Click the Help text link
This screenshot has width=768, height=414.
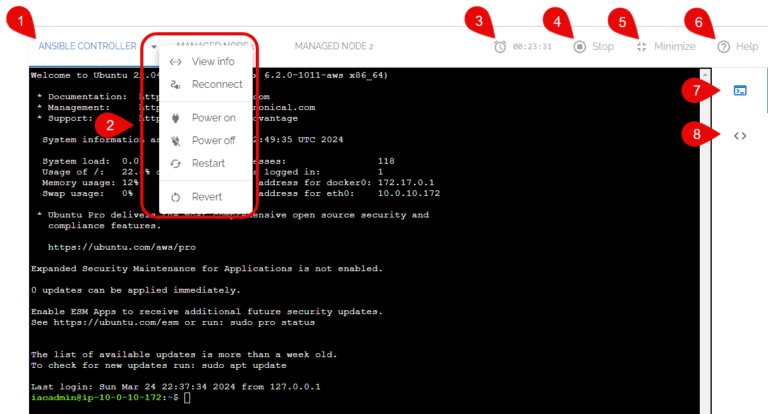point(747,46)
